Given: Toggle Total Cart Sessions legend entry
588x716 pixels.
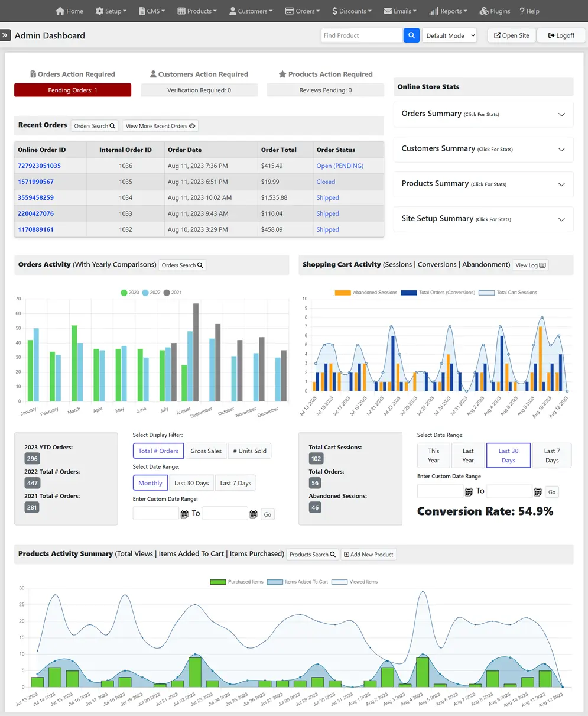Looking at the screenshot, I should (508, 293).
